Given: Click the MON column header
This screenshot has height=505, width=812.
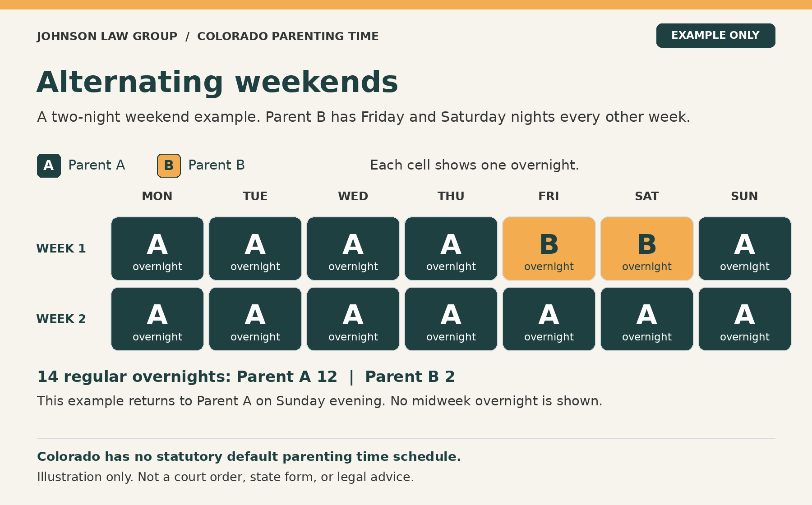Looking at the screenshot, I should click(157, 196).
